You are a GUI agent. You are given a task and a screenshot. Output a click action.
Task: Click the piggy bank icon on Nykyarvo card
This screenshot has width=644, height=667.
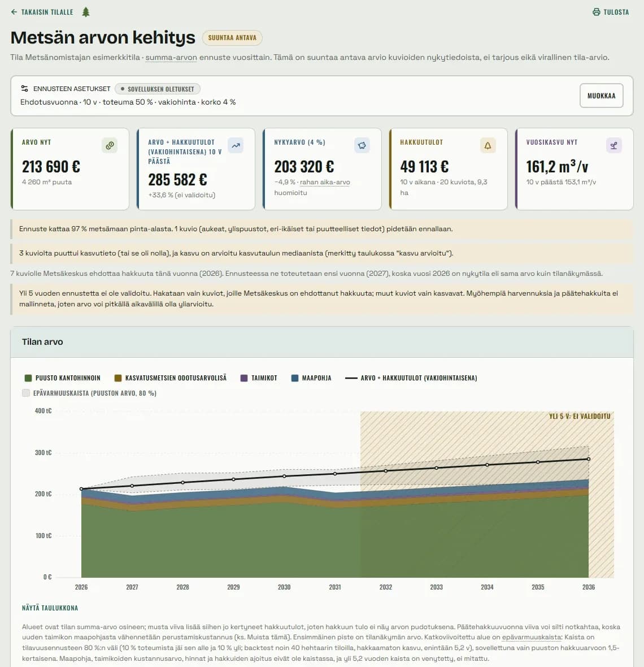point(362,145)
